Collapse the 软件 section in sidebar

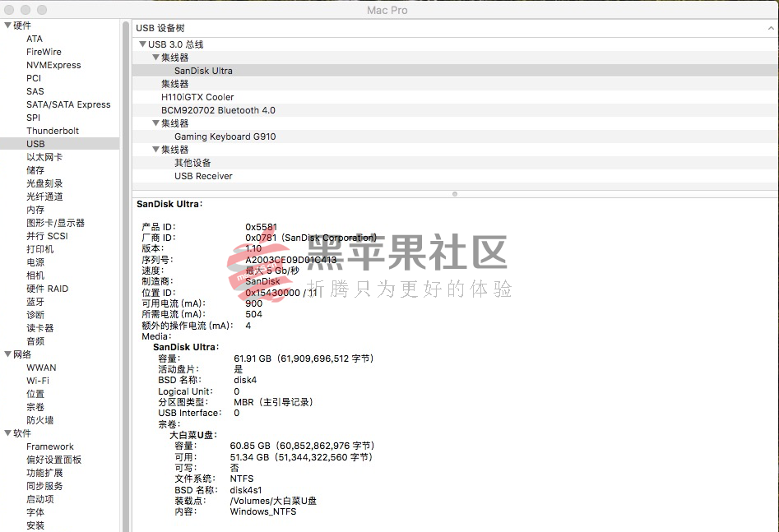[x=7, y=433]
